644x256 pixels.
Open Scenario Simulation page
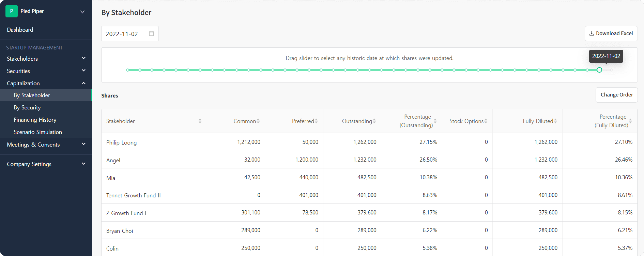coord(38,132)
